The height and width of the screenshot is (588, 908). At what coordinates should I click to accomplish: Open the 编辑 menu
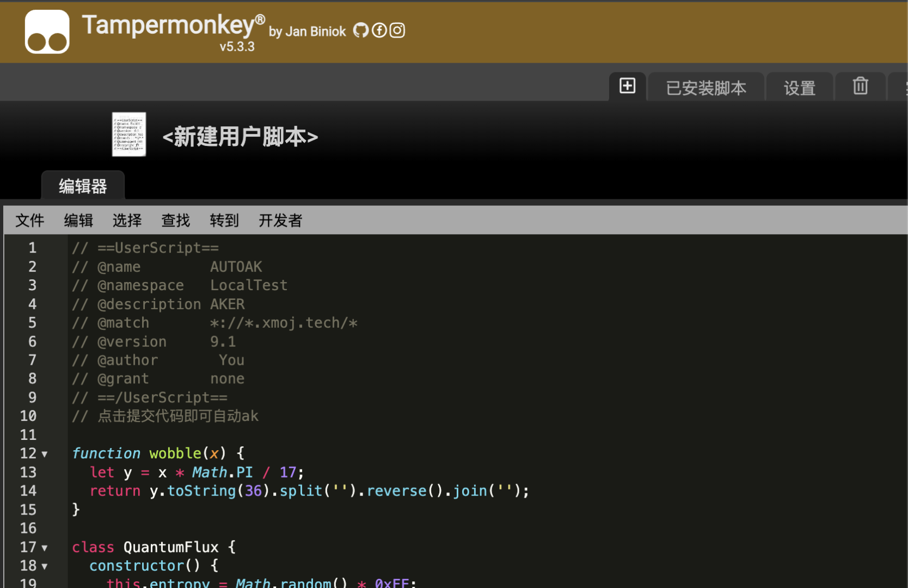(78, 220)
